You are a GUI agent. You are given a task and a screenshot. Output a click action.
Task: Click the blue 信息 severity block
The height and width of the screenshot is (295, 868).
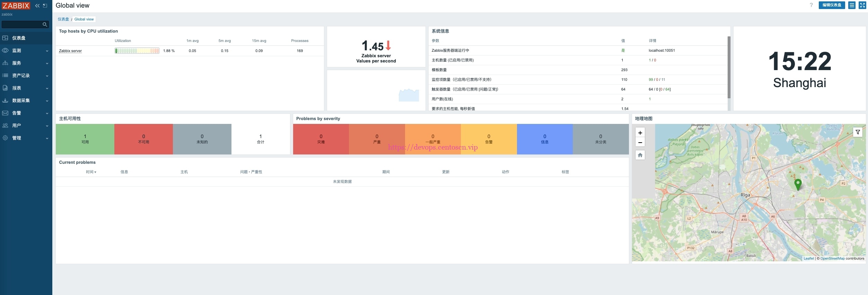545,139
